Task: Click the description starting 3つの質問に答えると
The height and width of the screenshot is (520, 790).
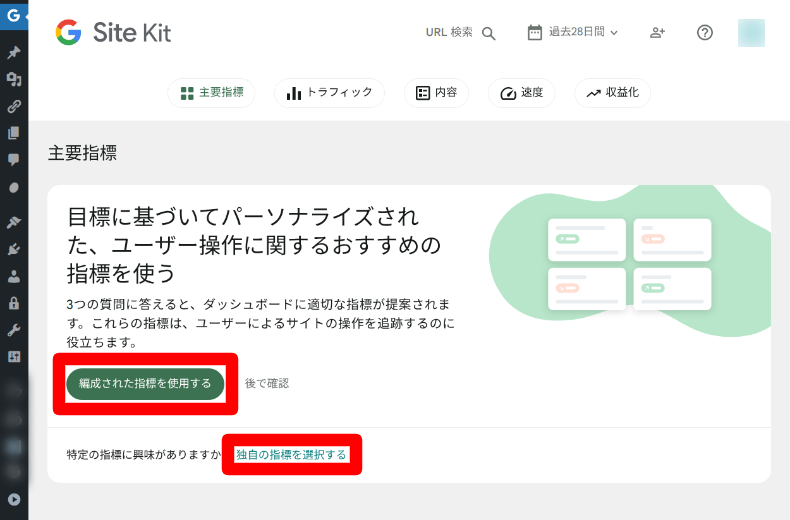Action: click(x=260, y=323)
